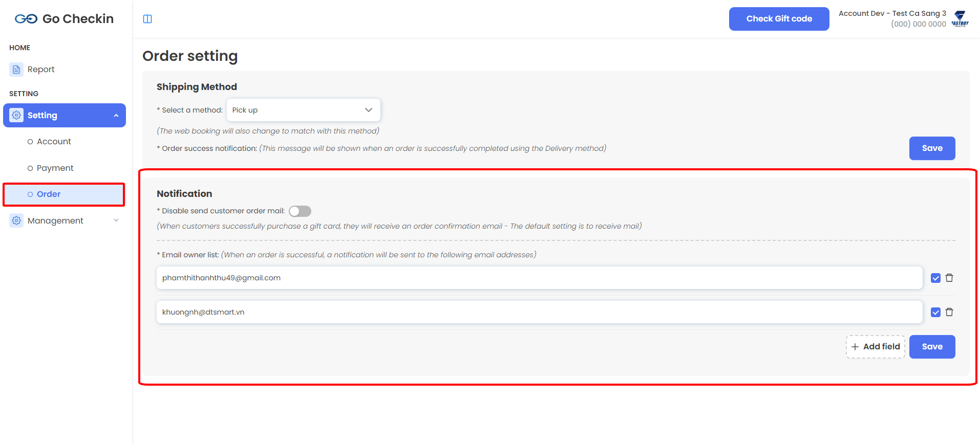Click the sidebar collapse panel icon
This screenshot has height=445, width=980.
point(147,19)
